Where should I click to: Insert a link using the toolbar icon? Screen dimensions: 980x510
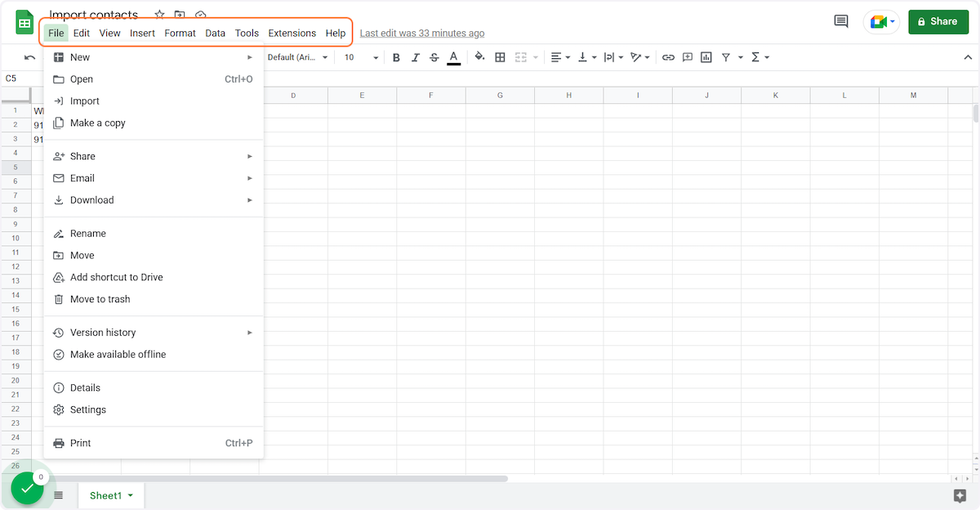pos(668,57)
